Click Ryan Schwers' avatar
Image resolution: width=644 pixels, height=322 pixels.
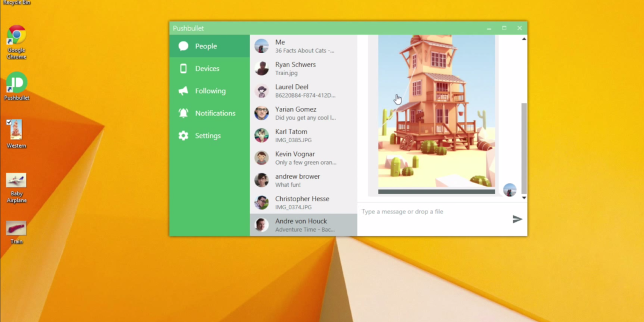point(261,69)
